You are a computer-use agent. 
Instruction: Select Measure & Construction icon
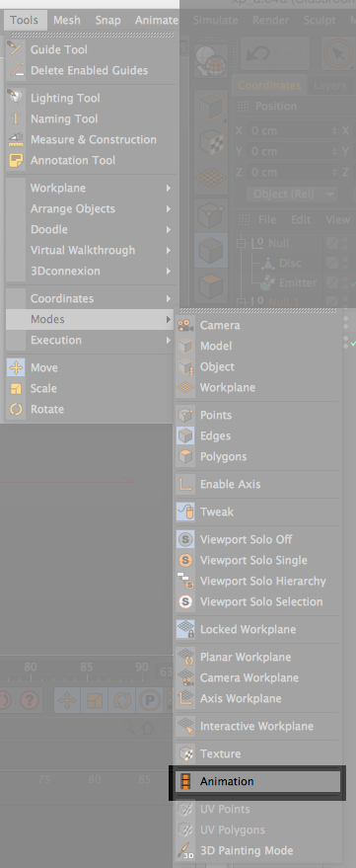tap(16, 139)
